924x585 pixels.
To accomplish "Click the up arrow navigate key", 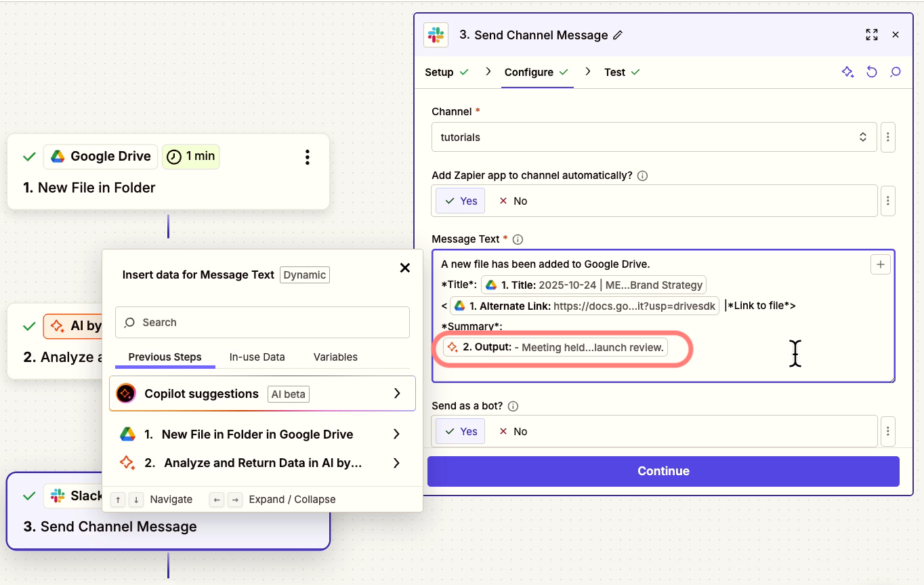I will 118,500.
